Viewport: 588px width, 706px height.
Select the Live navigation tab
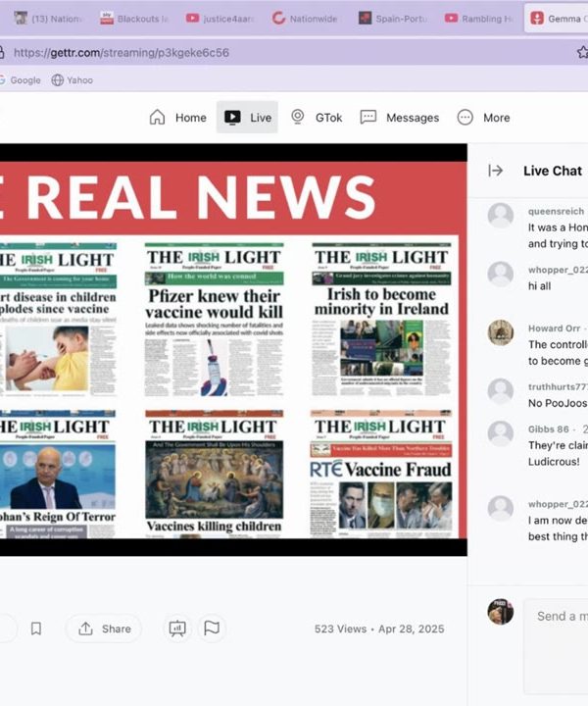pyautogui.click(x=247, y=118)
